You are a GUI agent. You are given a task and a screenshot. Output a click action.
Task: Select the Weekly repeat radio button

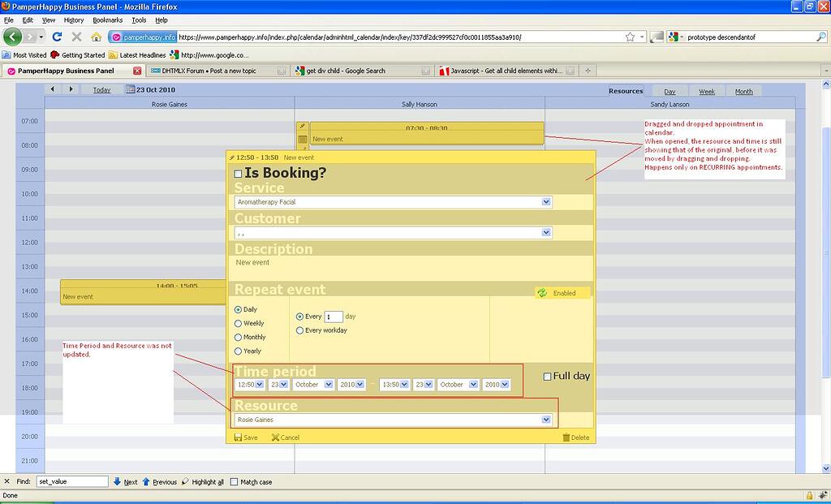point(238,323)
